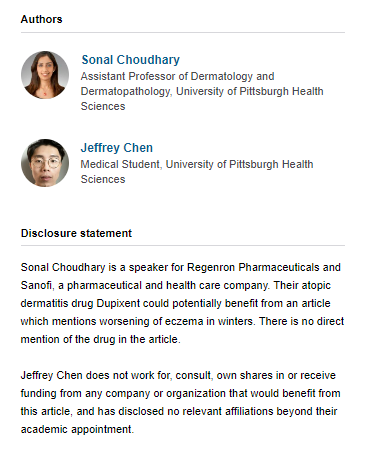This screenshot has height=462, width=380.
Task: Click the divider line under Authors heading
Action: pos(183,33)
